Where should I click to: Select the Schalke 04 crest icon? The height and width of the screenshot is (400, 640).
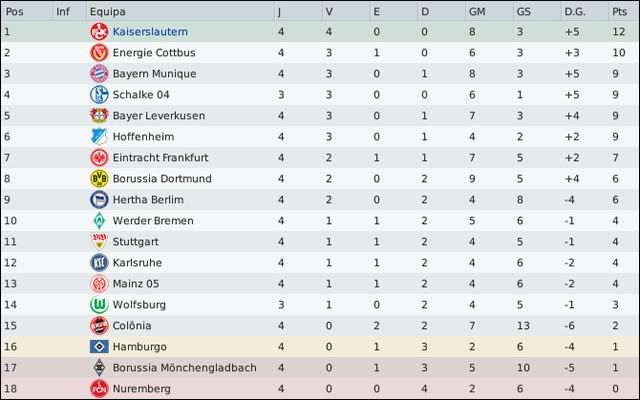(x=98, y=95)
